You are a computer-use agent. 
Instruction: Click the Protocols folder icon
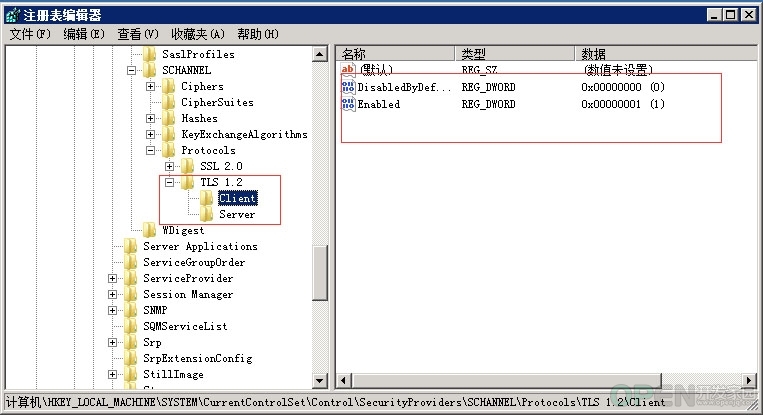click(x=169, y=150)
